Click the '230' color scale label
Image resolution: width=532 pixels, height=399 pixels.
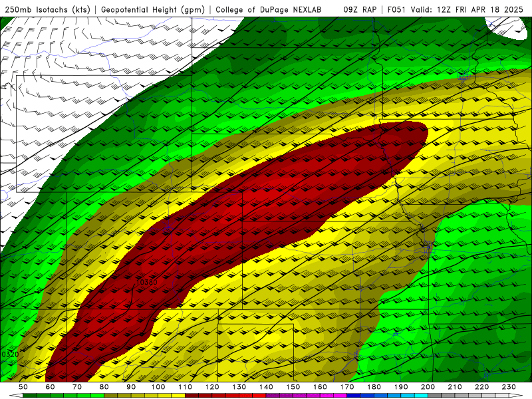pyautogui.click(x=509, y=387)
